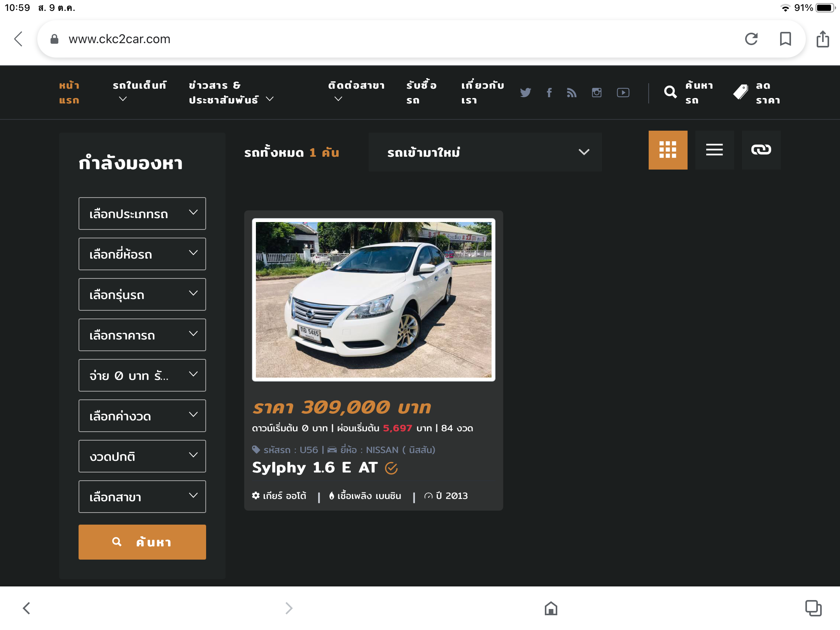
Task: Open the Twitter social icon
Action: [525, 93]
